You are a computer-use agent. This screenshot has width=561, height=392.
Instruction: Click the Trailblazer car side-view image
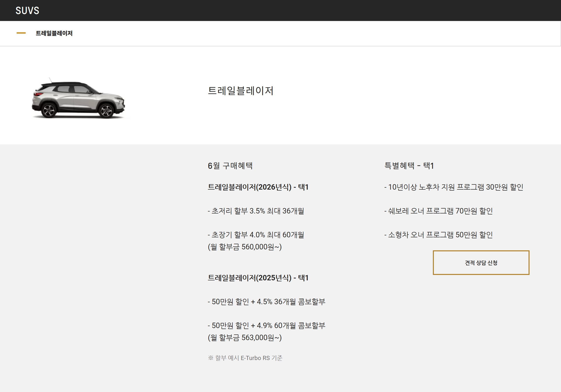pos(78,99)
